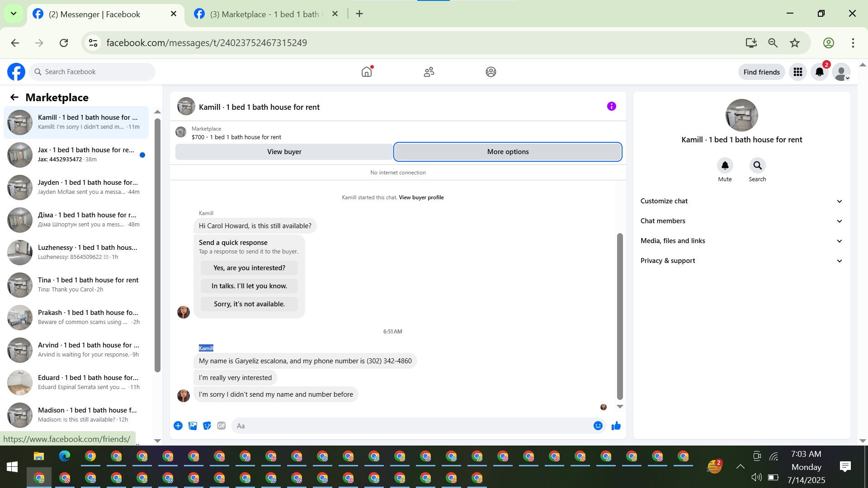Click the message list scrollbar
Viewport: 868px width, 488px height.
click(620, 316)
